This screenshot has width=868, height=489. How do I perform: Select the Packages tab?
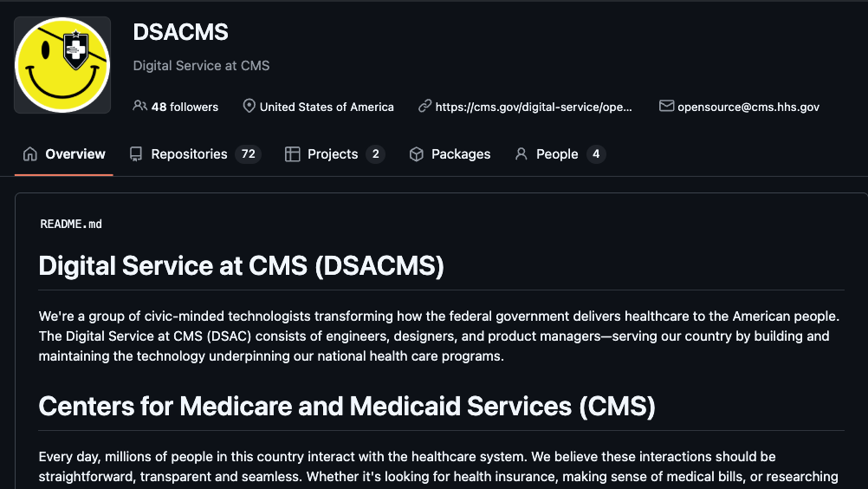point(461,154)
